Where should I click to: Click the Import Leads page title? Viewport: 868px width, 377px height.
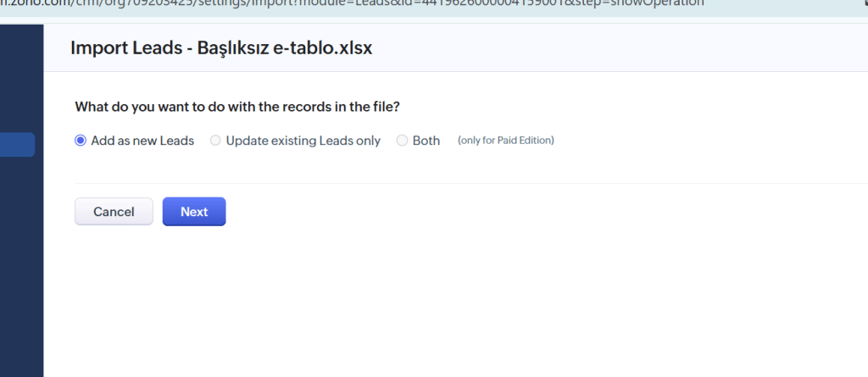[127, 48]
